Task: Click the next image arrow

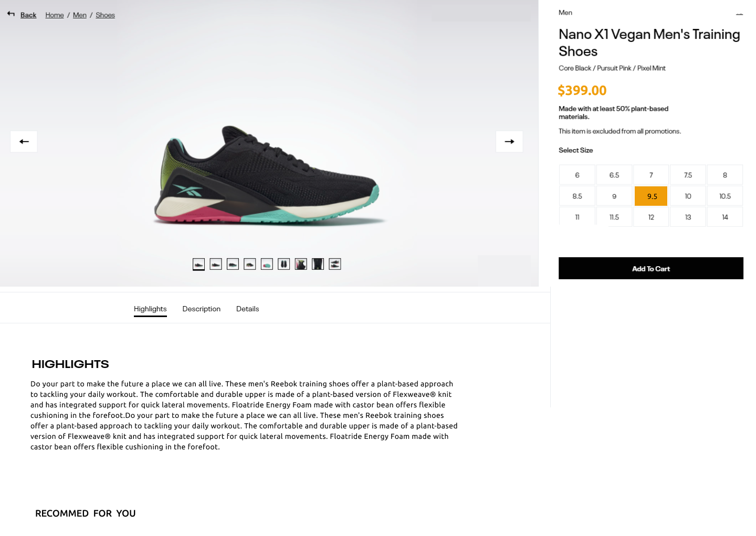Action: point(509,141)
